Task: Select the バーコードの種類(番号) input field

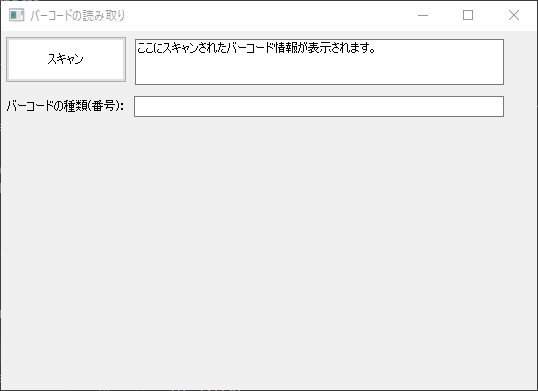Action: tap(319, 107)
